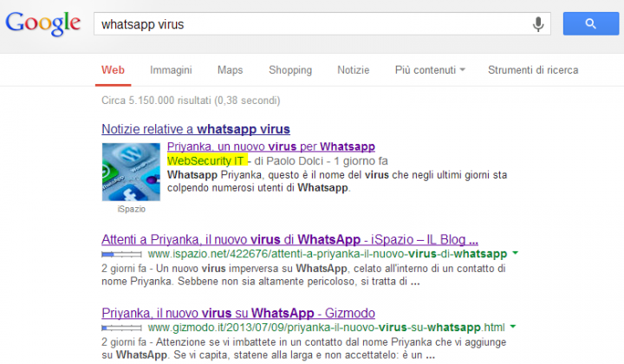Expand dropdown arrow beside gizmodo.it URL
The height and width of the screenshot is (364, 624).
(x=513, y=326)
